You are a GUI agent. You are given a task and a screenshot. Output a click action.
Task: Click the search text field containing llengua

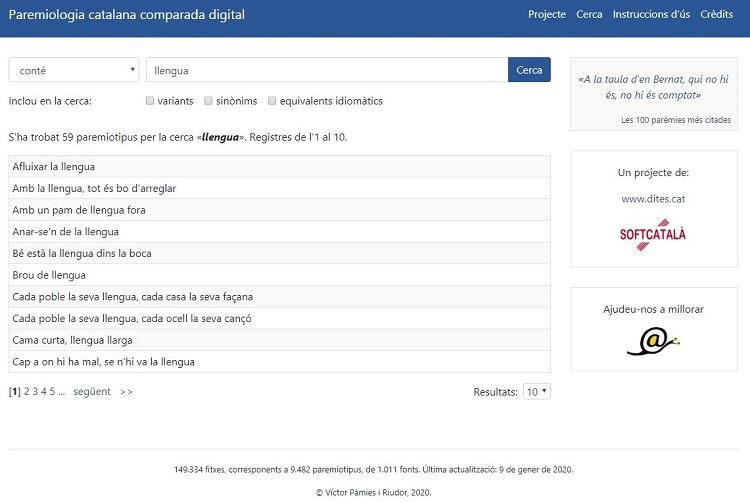click(327, 70)
